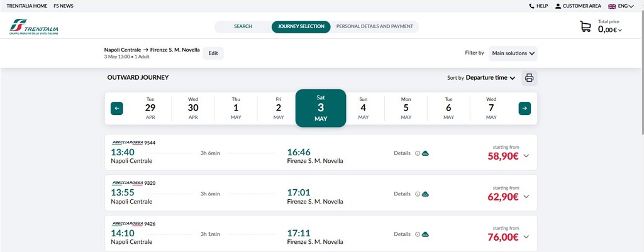
Task: Click CO2 cloud icon for train 9320
Action: tap(425, 194)
